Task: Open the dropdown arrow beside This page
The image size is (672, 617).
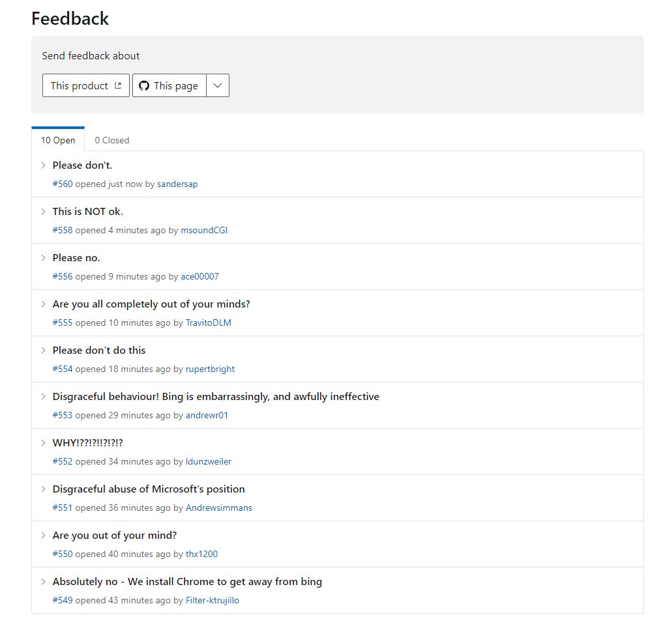Action: (x=218, y=85)
